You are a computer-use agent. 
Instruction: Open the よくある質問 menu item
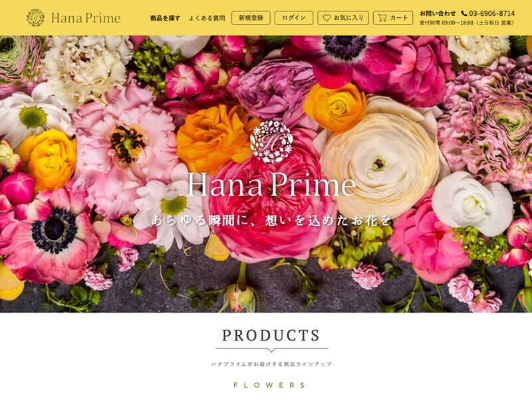click(207, 18)
